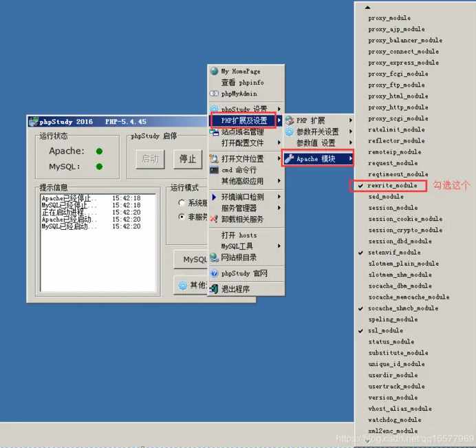Select ratelimit_module entry

(x=396, y=129)
